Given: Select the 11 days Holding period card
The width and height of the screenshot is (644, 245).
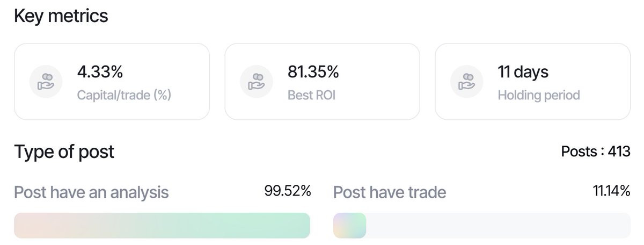Looking at the screenshot, I should click(x=532, y=82).
